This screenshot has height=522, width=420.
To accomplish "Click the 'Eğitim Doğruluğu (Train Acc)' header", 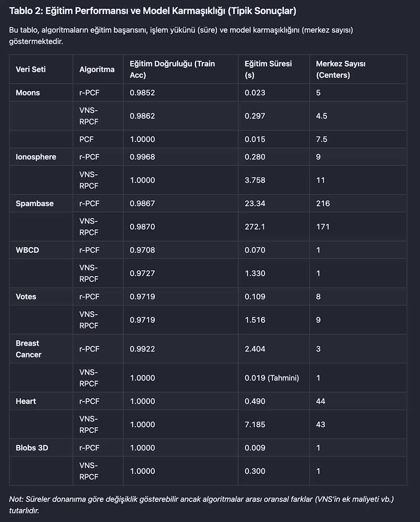I will click(x=172, y=69).
